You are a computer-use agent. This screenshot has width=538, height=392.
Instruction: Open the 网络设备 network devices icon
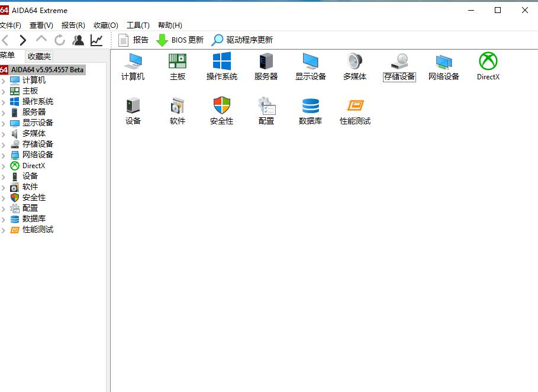coord(443,67)
